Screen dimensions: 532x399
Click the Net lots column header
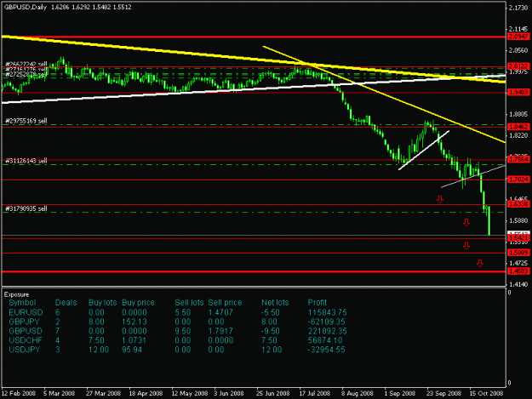pyautogui.click(x=275, y=302)
